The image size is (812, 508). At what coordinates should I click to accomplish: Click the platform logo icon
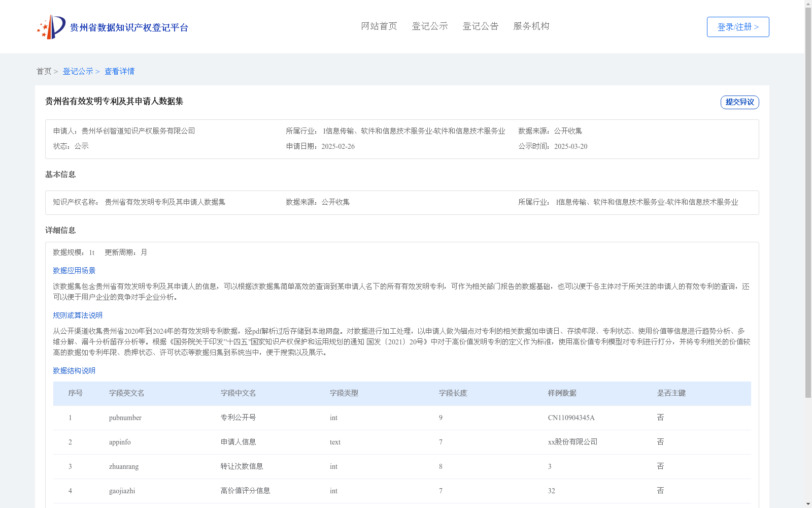[51, 27]
